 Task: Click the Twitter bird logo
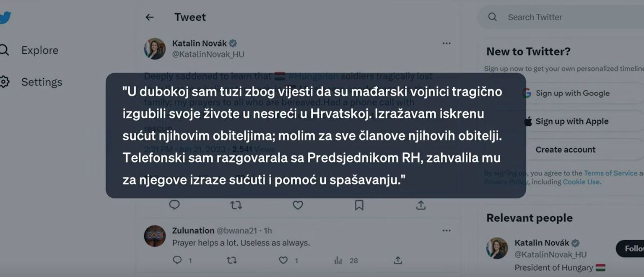[5, 18]
